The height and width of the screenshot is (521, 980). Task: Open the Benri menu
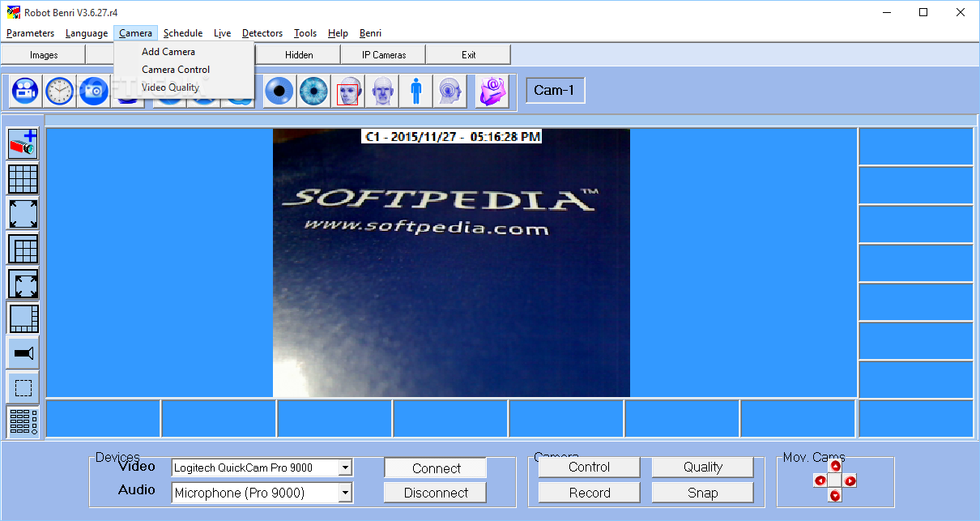pos(370,33)
